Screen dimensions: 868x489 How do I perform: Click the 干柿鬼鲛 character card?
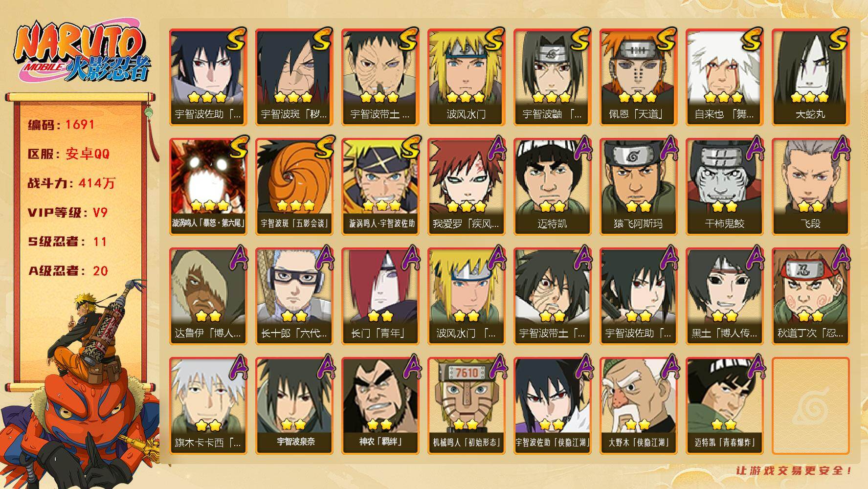724,186
